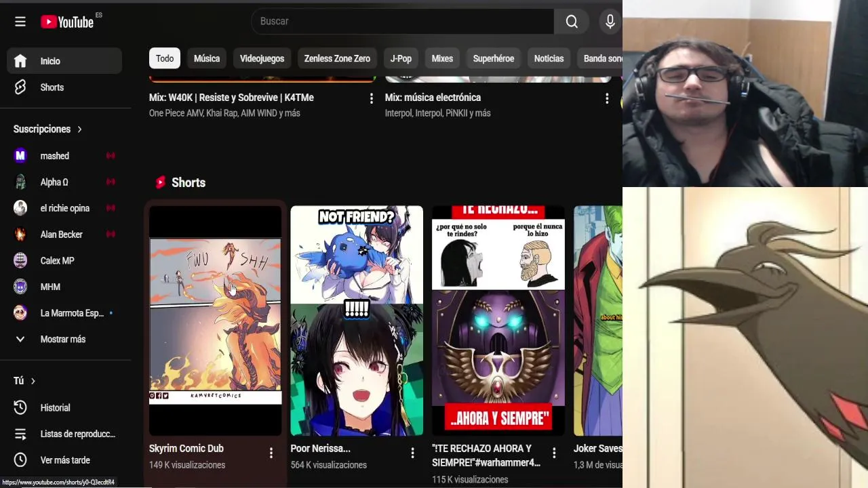Viewport: 868px width, 488px height.
Task: Open options for TE RECHAZO short
Action: tap(554, 453)
